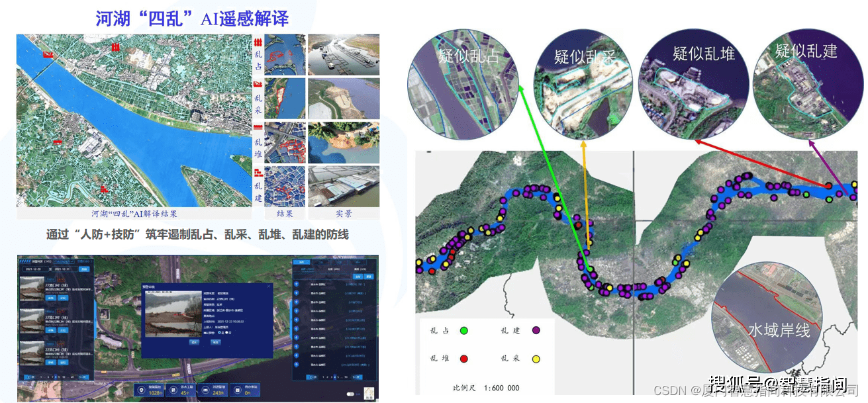Click first alert card's photo thumbnail
Viewport: 868px width, 403px height.
pyautogui.click(x=32, y=289)
